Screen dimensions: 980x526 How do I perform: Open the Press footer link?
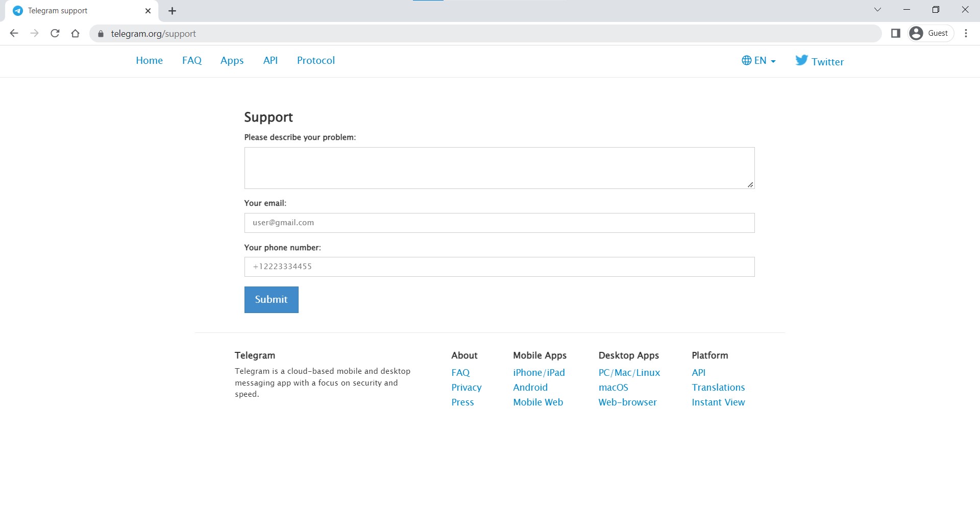pos(462,402)
